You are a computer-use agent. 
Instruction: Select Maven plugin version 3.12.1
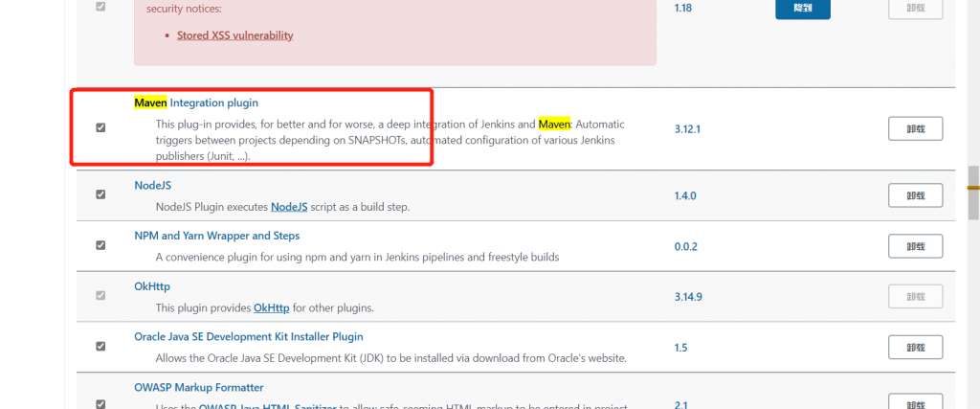pyautogui.click(x=687, y=129)
